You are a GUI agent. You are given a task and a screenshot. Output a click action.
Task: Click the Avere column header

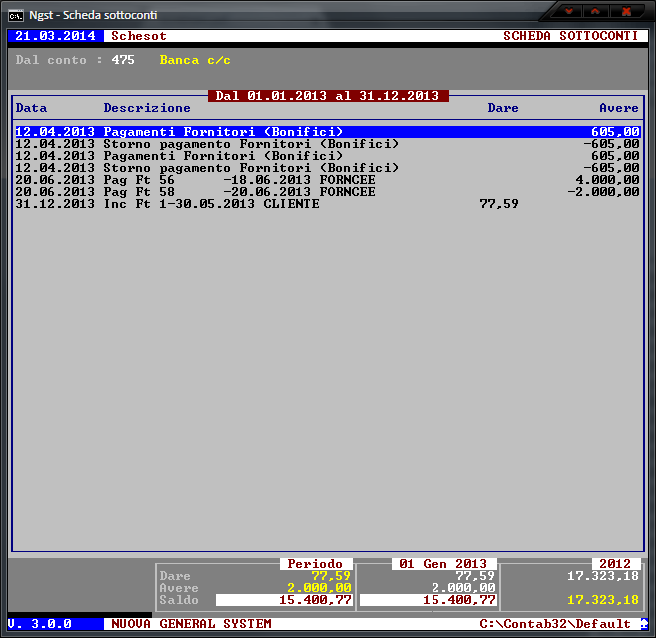(618, 108)
